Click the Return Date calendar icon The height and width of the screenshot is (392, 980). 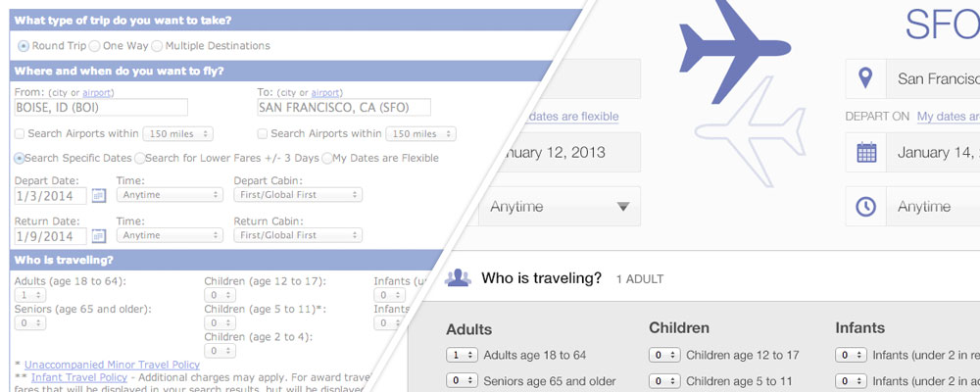98,236
